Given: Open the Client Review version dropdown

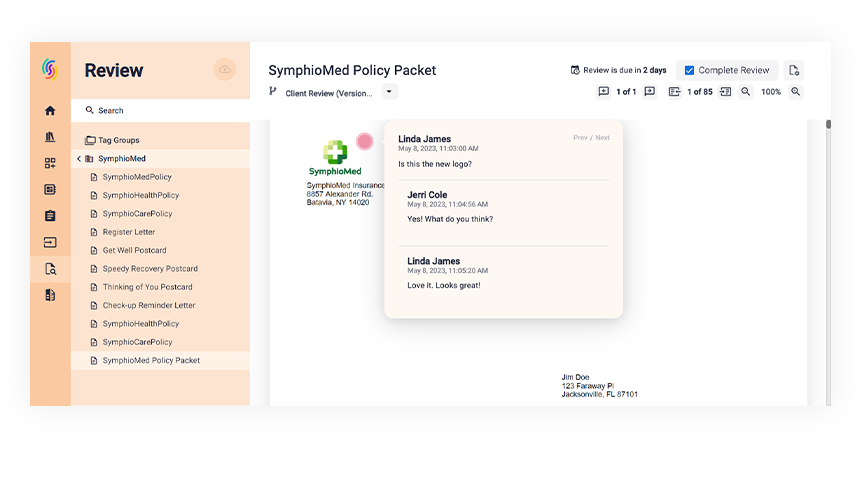Looking at the screenshot, I should (x=390, y=92).
